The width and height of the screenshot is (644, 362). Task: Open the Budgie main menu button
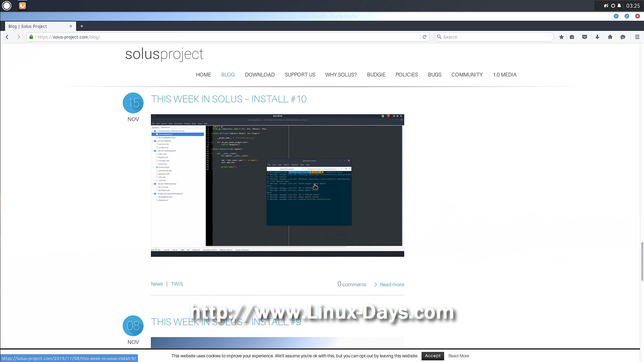7,6
